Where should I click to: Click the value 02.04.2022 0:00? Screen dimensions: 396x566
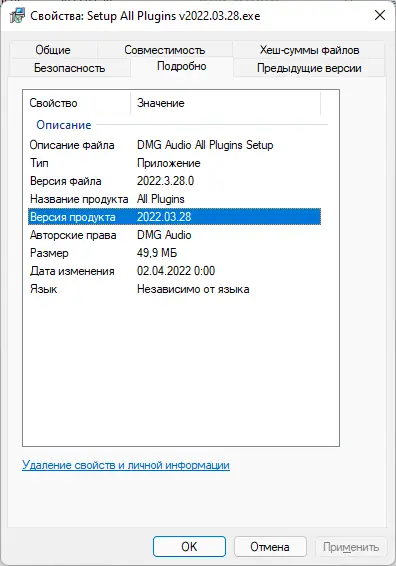(176, 271)
